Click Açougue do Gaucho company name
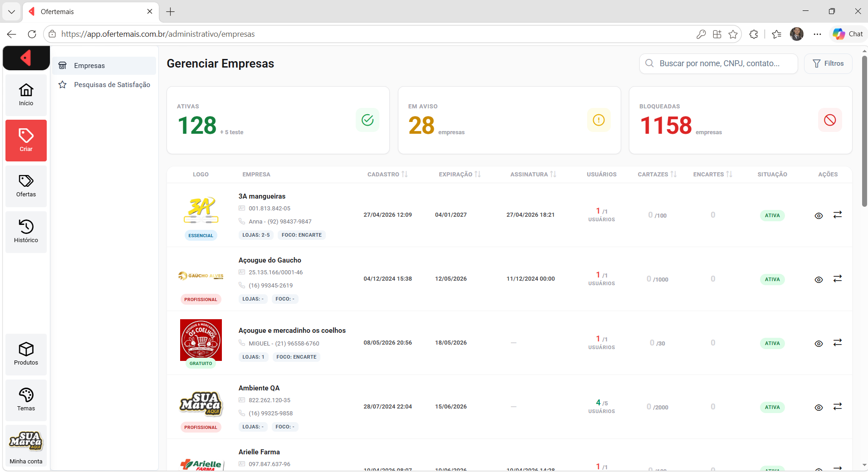This screenshot has width=868, height=472. pos(270,260)
